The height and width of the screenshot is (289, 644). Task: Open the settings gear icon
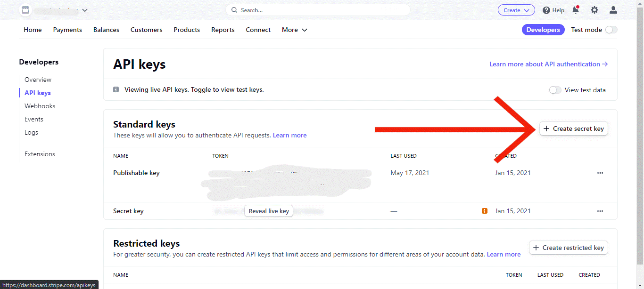[x=594, y=10]
